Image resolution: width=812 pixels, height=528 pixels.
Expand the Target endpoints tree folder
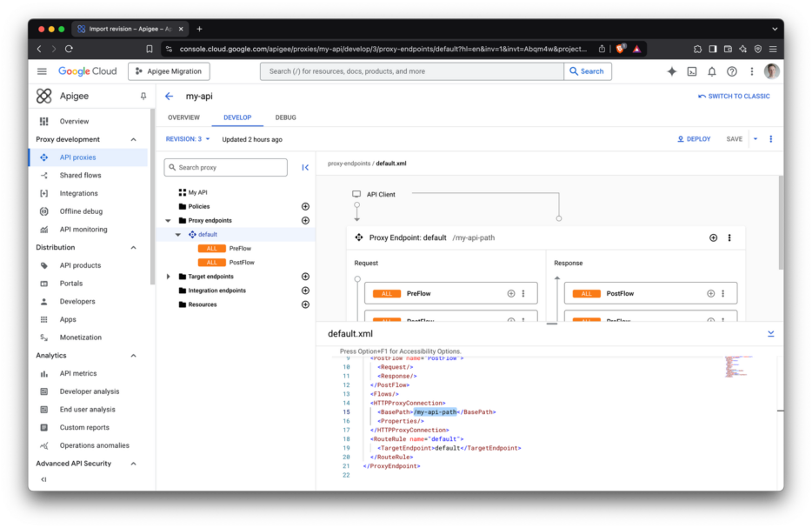pyautogui.click(x=168, y=277)
